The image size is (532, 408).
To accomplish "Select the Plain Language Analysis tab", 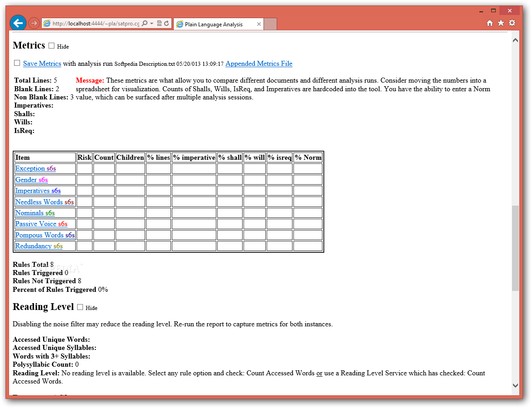I will point(219,24).
